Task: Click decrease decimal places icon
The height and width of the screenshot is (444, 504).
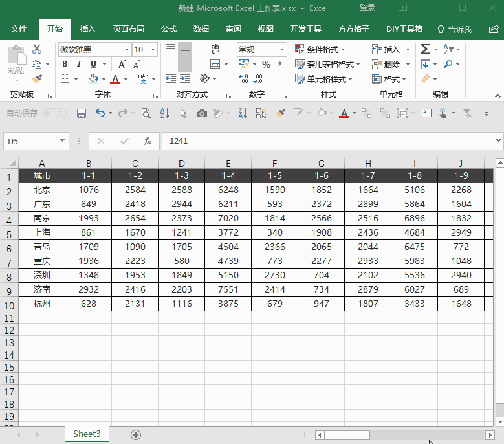Action: coord(257,79)
